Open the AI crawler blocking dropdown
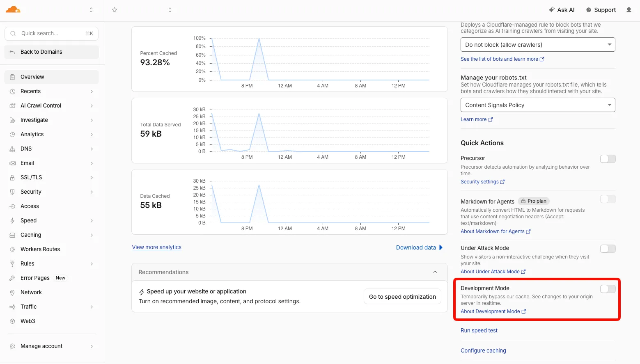 (x=538, y=45)
